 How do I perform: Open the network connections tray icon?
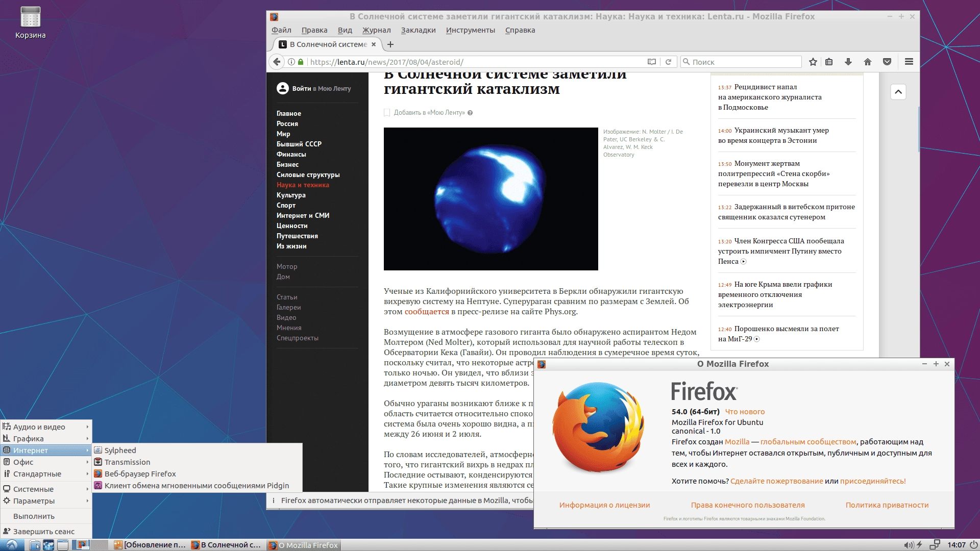[935, 545]
